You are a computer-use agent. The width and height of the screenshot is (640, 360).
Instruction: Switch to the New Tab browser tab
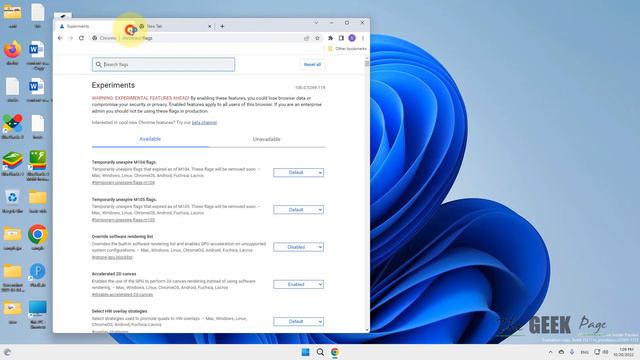pyautogui.click(x=175, y=26)
